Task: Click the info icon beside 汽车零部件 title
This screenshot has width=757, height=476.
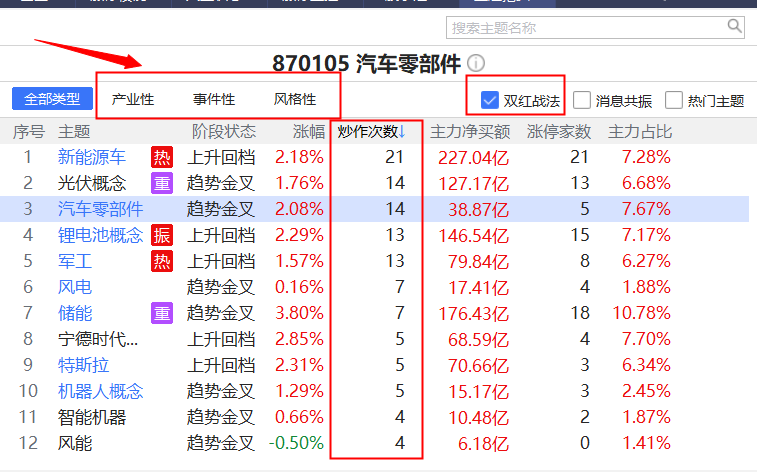Action: [476, 64]
